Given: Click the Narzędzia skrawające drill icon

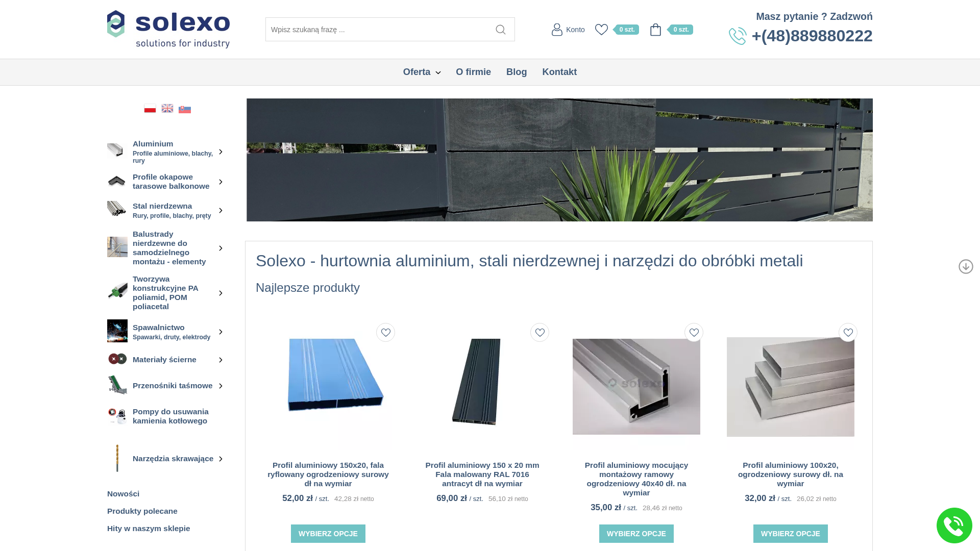Looking at the screenshot, I should click(x=117, y=458).
